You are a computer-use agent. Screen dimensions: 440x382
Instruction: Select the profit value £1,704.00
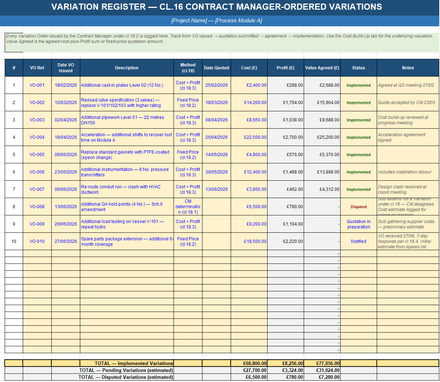(286, 103)
